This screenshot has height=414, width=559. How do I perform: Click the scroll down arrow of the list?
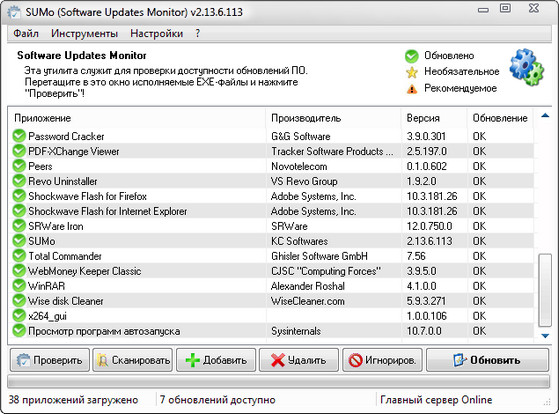coord(545,336)
